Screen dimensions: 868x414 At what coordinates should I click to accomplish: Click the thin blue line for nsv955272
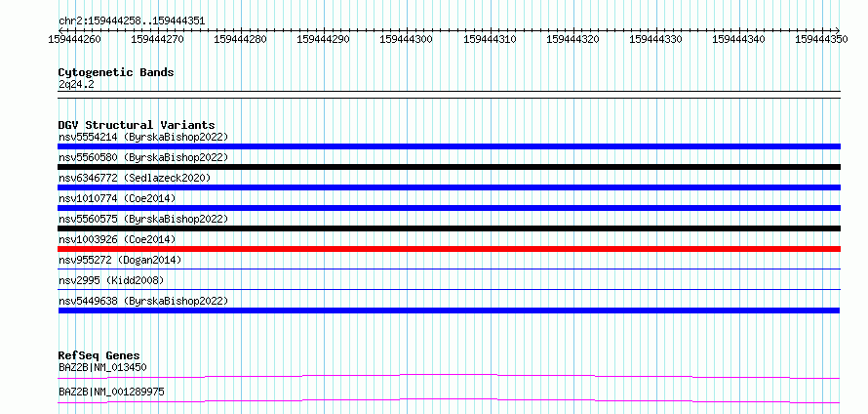[x=449, y=269]
